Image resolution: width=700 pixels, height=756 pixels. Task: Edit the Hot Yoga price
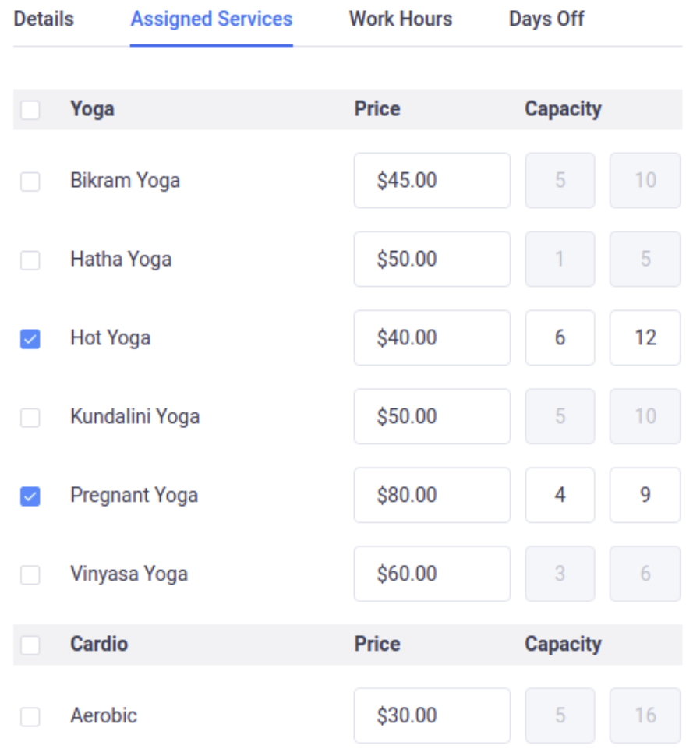coord(432,337)
